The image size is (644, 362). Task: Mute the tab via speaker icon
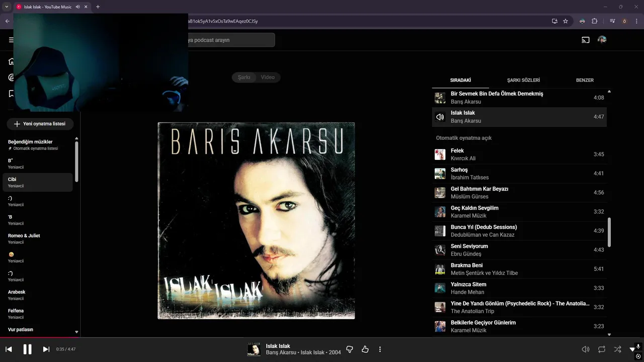77,7
